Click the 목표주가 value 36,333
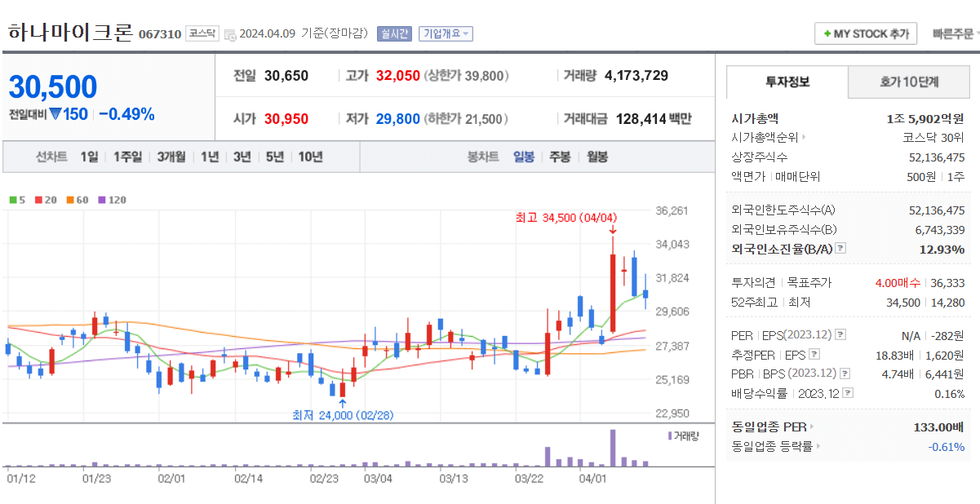 click(947, 283)
